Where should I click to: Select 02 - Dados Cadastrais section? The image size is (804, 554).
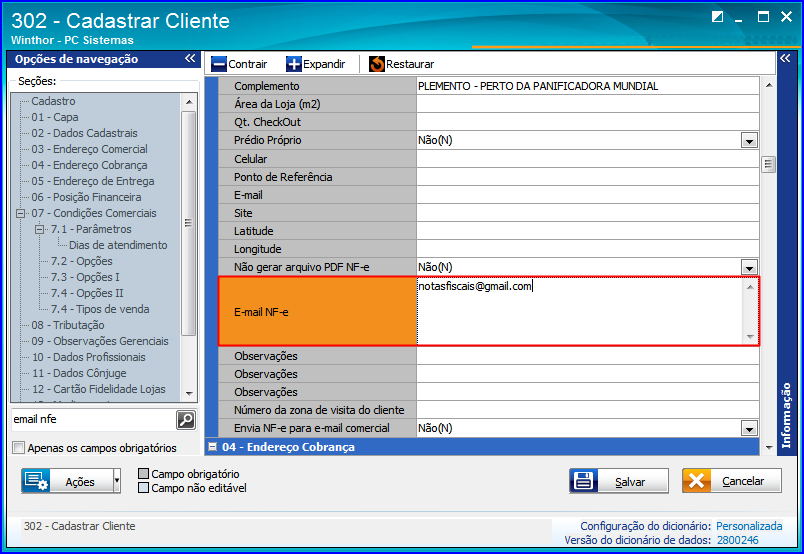point(85,133)
